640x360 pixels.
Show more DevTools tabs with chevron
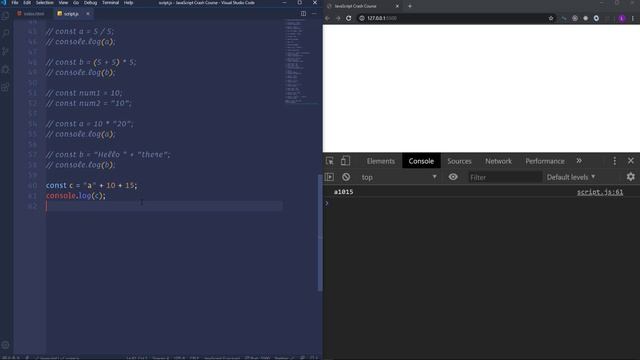tap(579, 161)
